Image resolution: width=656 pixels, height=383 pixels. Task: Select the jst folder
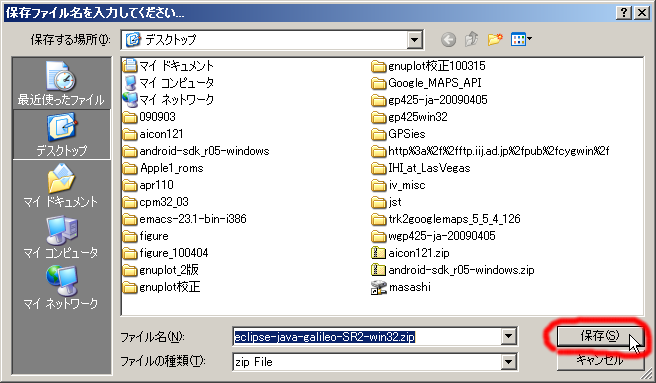(x=387, y=202)
